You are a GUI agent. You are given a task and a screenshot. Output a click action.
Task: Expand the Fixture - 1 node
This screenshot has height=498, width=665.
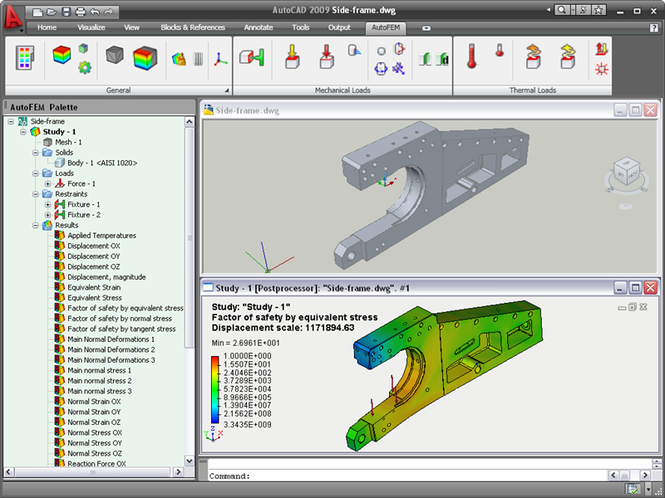point(48,204)
